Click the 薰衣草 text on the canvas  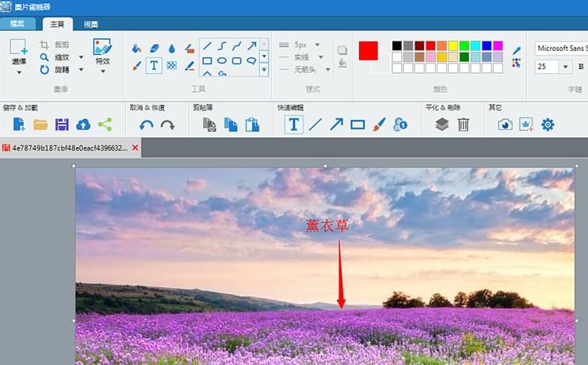point(327,225)
